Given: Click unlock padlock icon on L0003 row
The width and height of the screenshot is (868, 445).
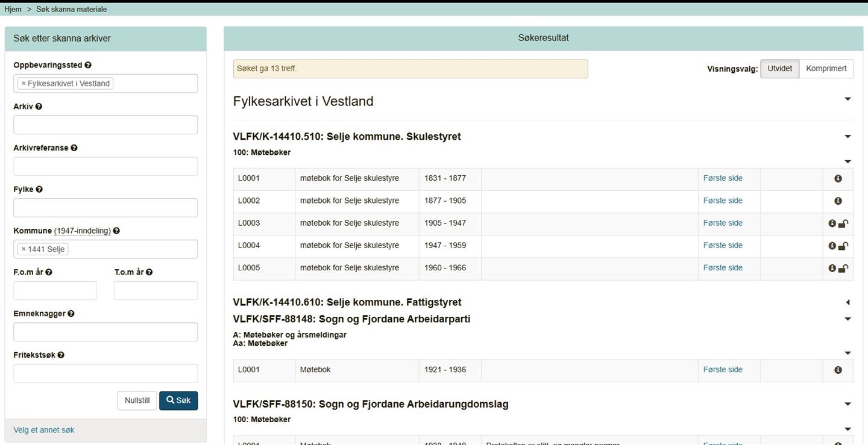Looking at the screenshot, I should (x=844, y=223).
